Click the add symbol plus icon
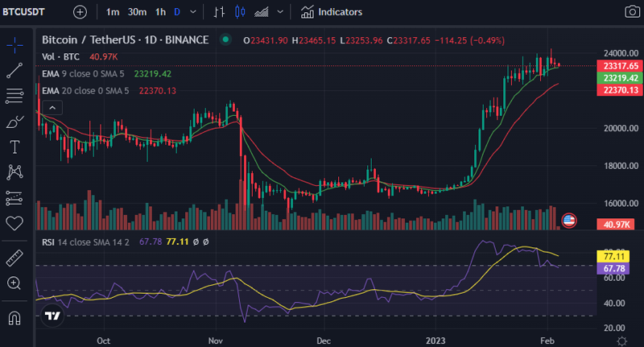This screenshot has height=347, width=644. (80, 12)
